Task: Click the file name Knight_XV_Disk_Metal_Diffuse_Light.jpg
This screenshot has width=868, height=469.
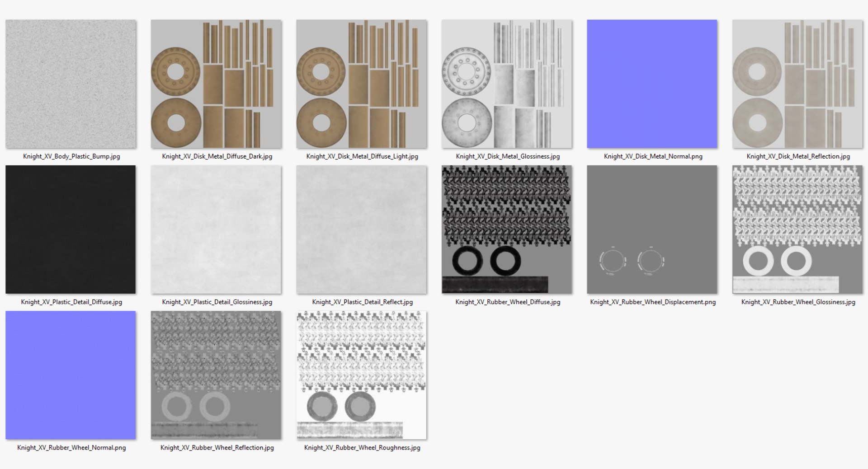Action: coord(362,156)
